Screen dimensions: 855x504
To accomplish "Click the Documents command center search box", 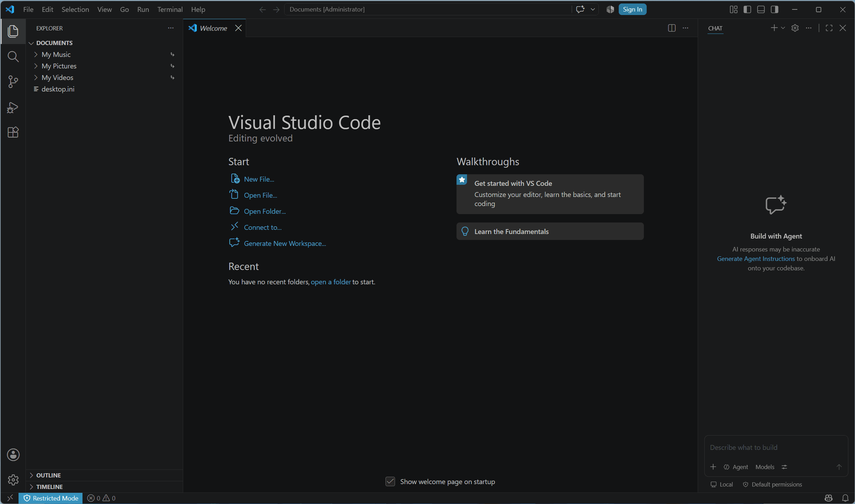I will 428,9.
